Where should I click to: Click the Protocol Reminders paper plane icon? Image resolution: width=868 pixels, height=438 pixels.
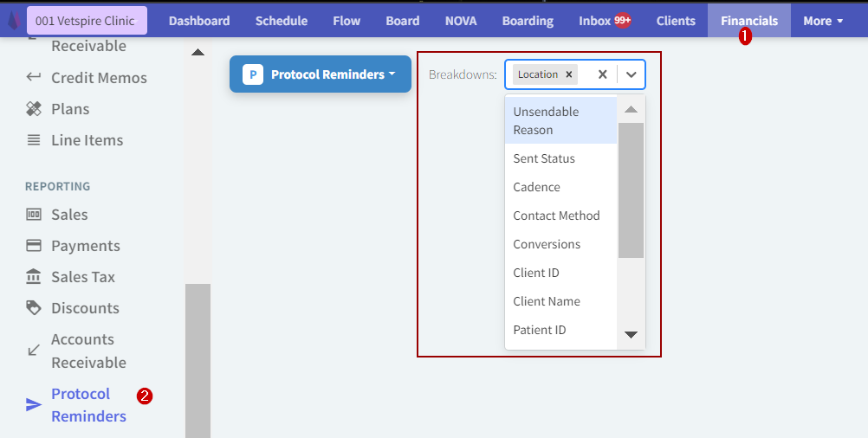tap(34, 405)
